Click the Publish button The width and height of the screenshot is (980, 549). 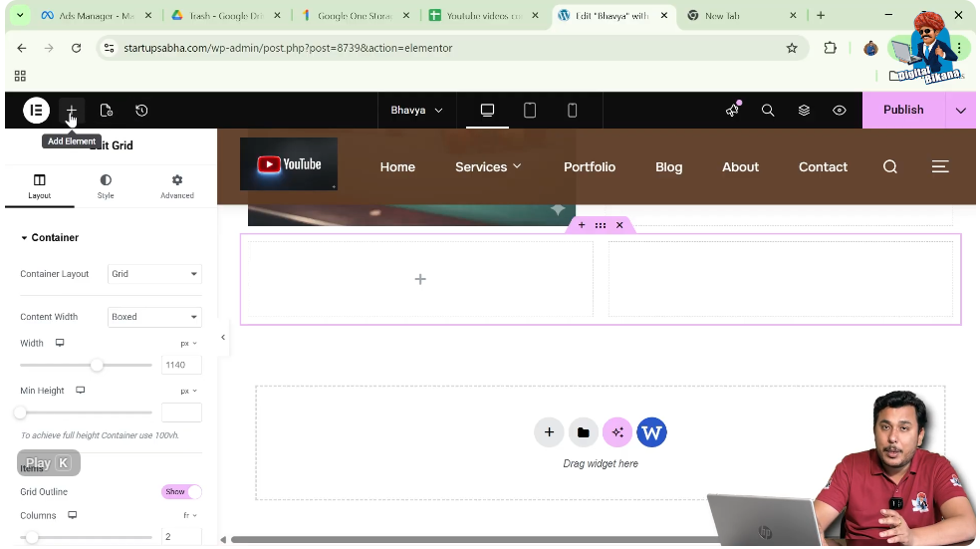(x=903, y=110)
